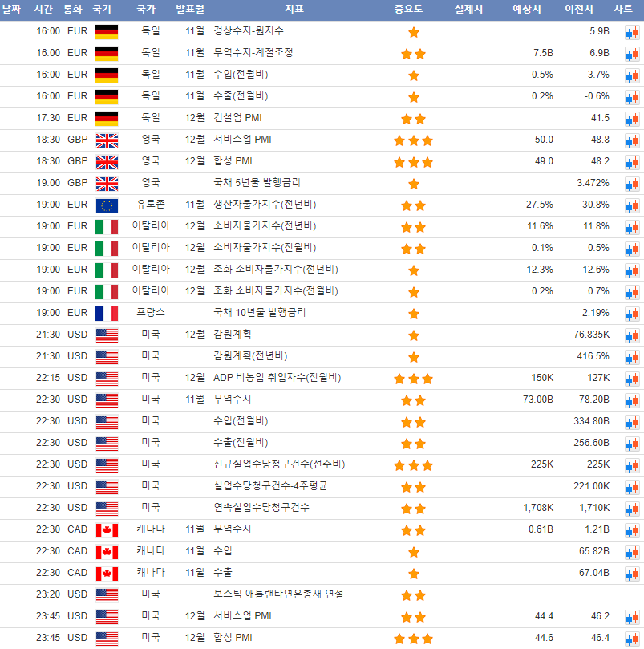Click 조화 소비자물가지수(전월비) indicator
Screen dimensions: 644x649
pos(275,291)
